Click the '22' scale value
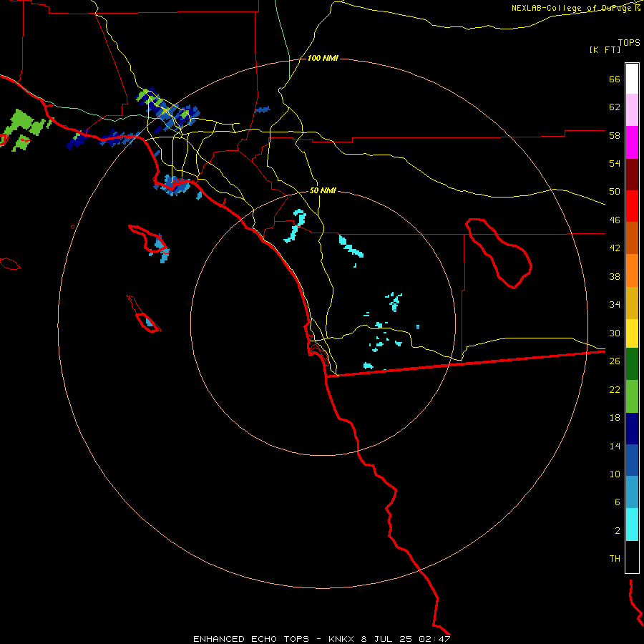Viewport: 644px width, 644px height. [615, 389]
